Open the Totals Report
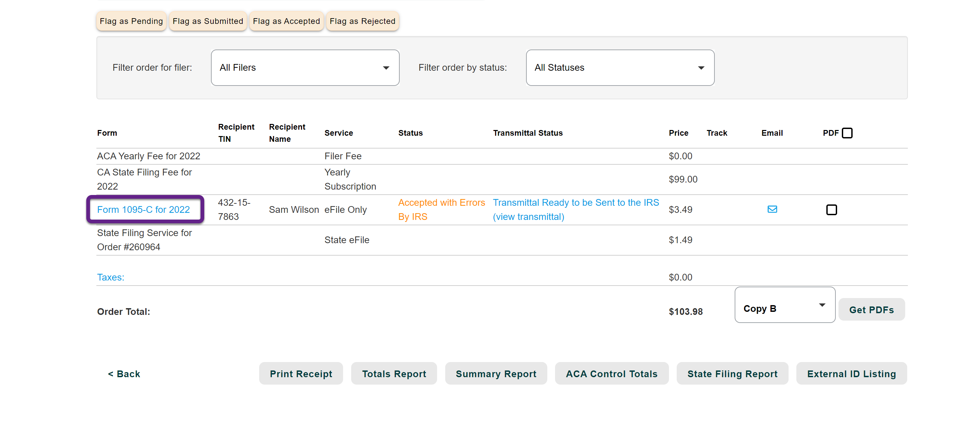 [x=394, y=374]
